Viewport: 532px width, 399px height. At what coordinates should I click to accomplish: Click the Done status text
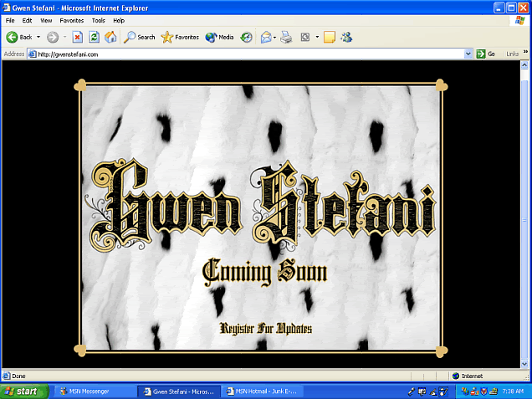pyautogui.click(x=18, y=376)
